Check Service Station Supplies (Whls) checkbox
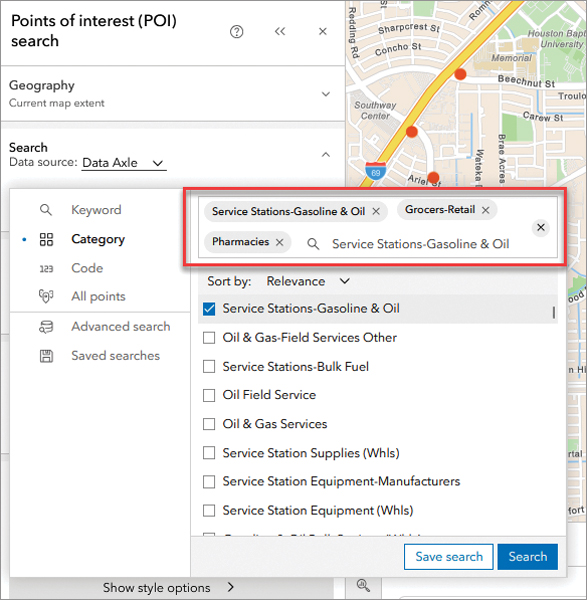Screen dimensions: 587x600 pos(209,453)
